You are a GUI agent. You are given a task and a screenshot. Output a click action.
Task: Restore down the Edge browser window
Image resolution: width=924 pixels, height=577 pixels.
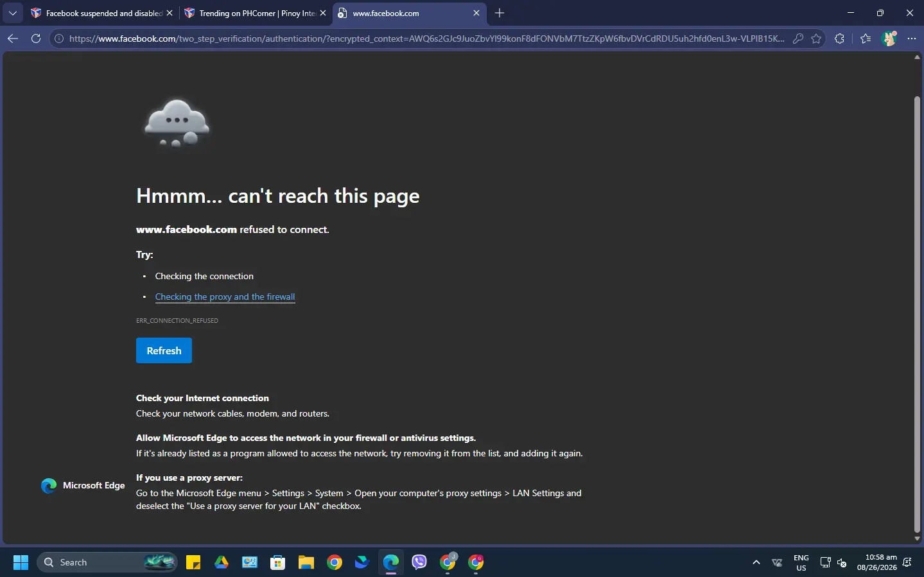[880, 13]
